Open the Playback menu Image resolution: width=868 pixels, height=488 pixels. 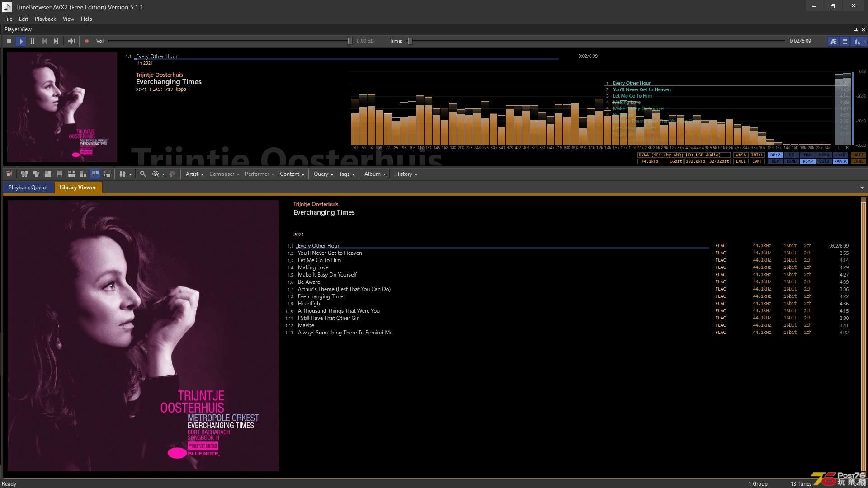45,19
